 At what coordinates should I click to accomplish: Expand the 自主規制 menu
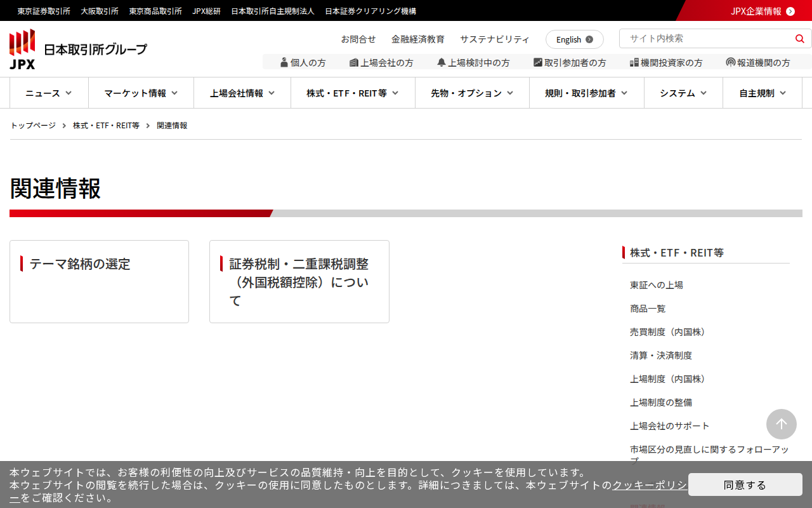pos(763,93)
